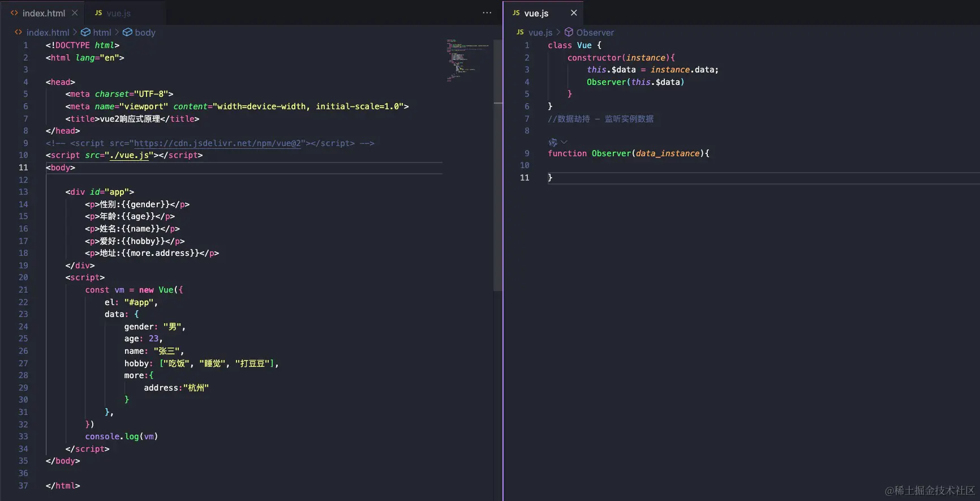
Task: Click the "Observer(this.$data)" call line
Action: [x=635, y=82]
